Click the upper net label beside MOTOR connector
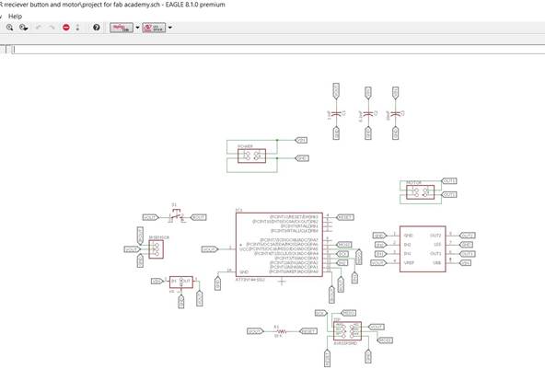 coord(449,181)
